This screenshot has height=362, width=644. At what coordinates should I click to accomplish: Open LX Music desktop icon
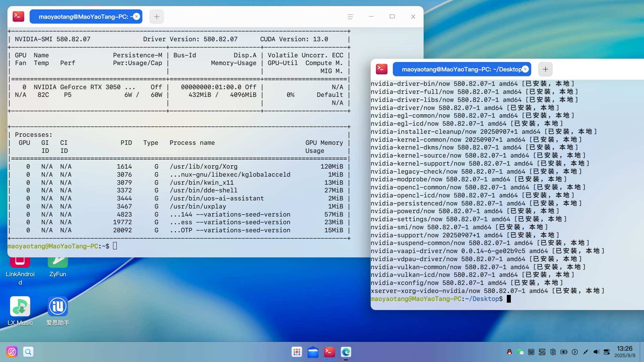click(x=20, y=311)
